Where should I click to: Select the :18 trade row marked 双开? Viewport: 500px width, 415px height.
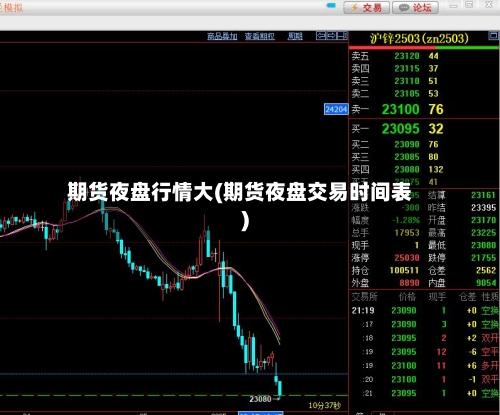(424, 338)
